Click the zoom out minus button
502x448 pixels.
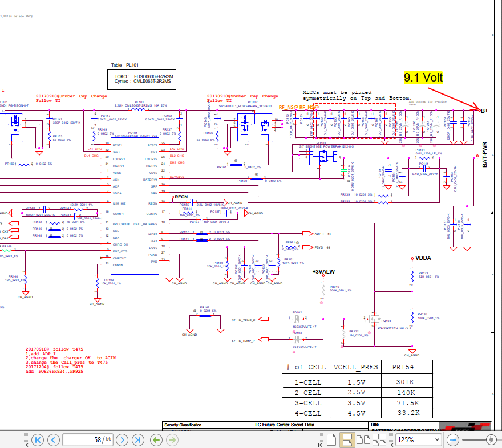point(453,440)
